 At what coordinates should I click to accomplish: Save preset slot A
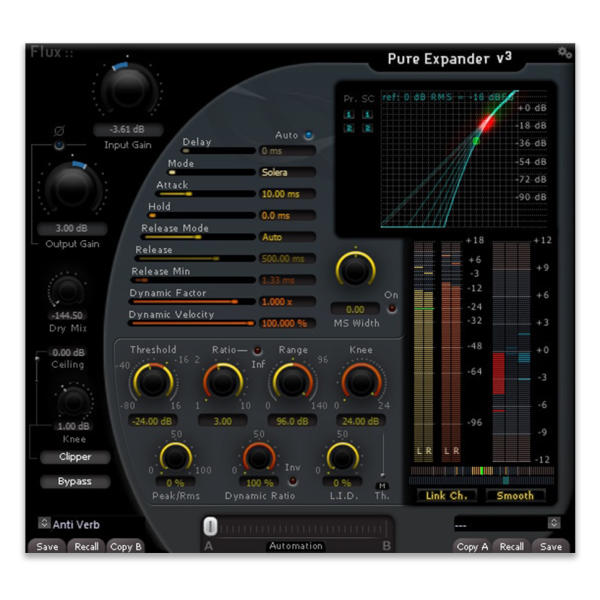coord(47,546)
